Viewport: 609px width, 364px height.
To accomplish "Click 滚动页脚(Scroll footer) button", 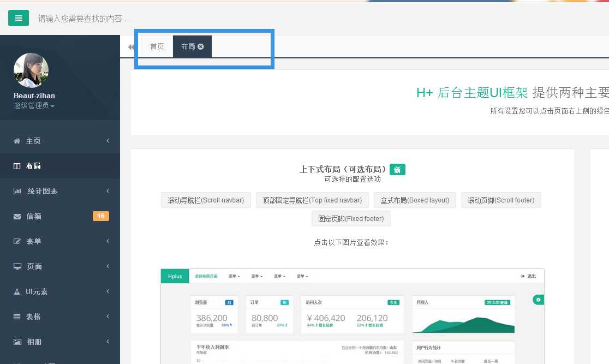I will [501, 200].
